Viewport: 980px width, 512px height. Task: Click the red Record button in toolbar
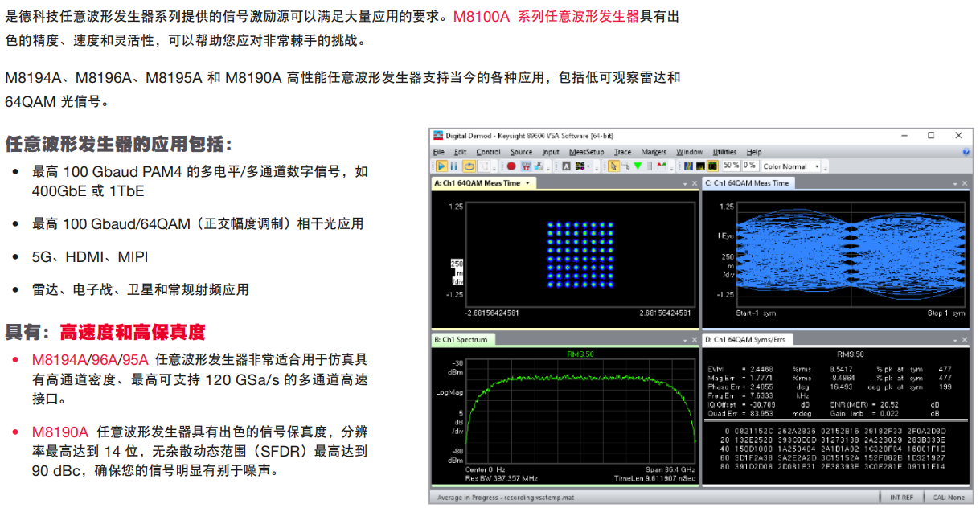(511, 166)
